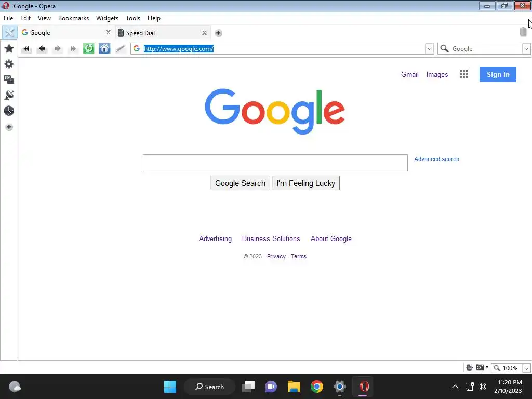Screen dimensions: 532x399
Task: Open the About Google link
Action: pyautogui.click(x=331, y=239)
